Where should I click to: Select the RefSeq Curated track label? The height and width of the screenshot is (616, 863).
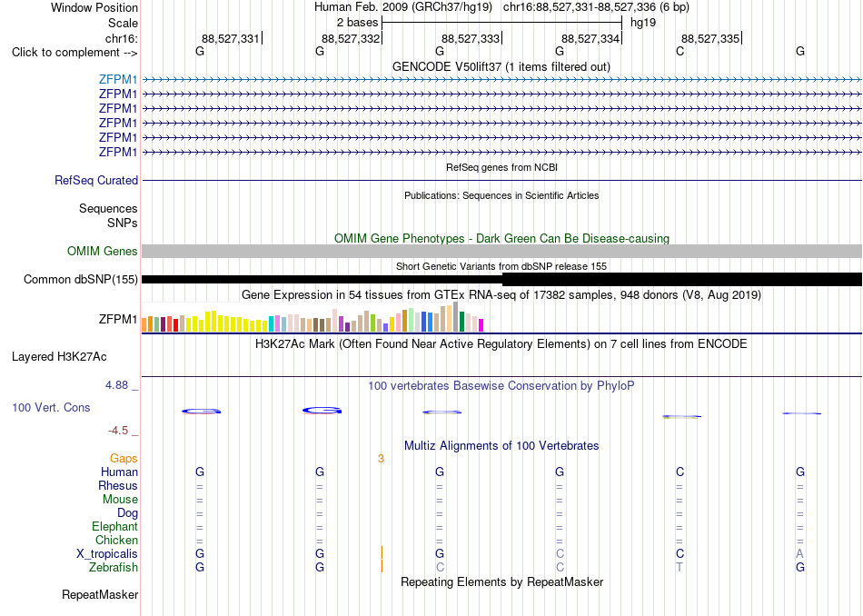point(96,180)
